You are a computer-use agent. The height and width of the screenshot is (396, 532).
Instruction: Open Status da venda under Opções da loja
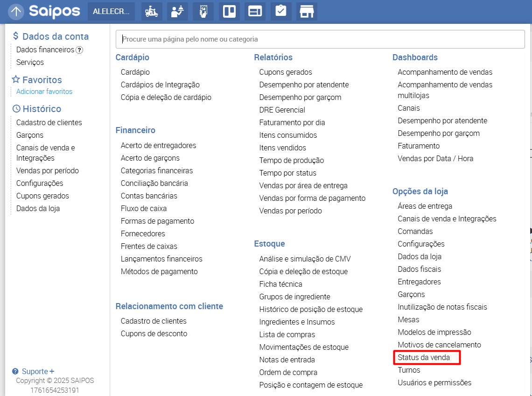point(424,358)
